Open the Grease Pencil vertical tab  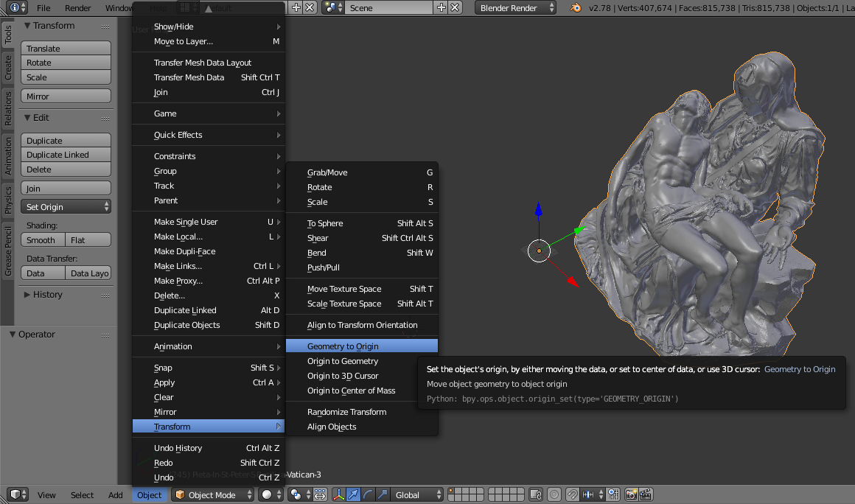[7, 251]
